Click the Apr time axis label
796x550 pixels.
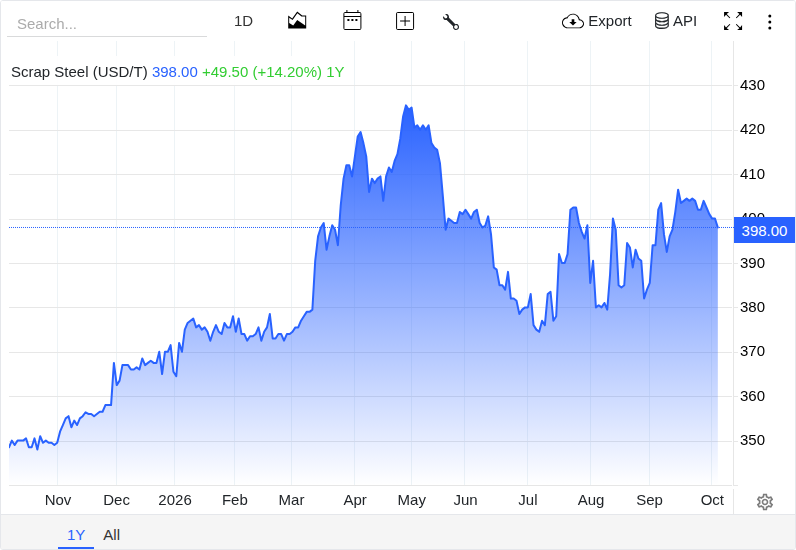[355, 500]
